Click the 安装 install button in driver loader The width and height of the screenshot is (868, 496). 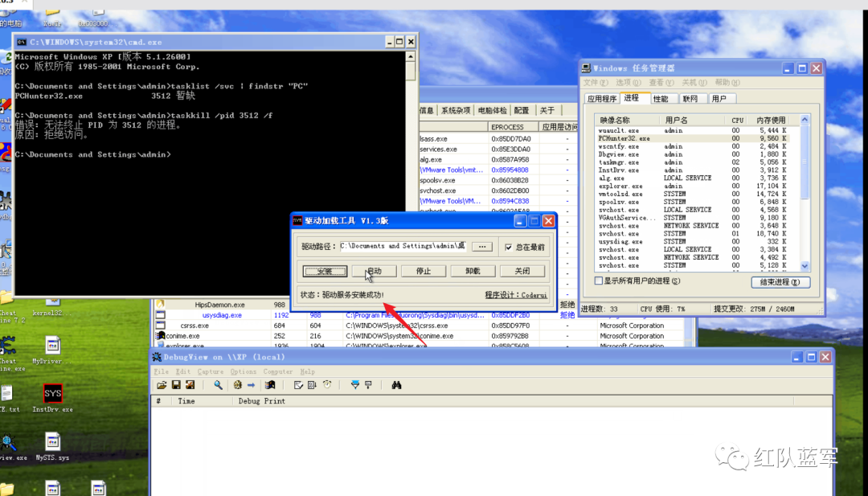(x=325, y=271)
